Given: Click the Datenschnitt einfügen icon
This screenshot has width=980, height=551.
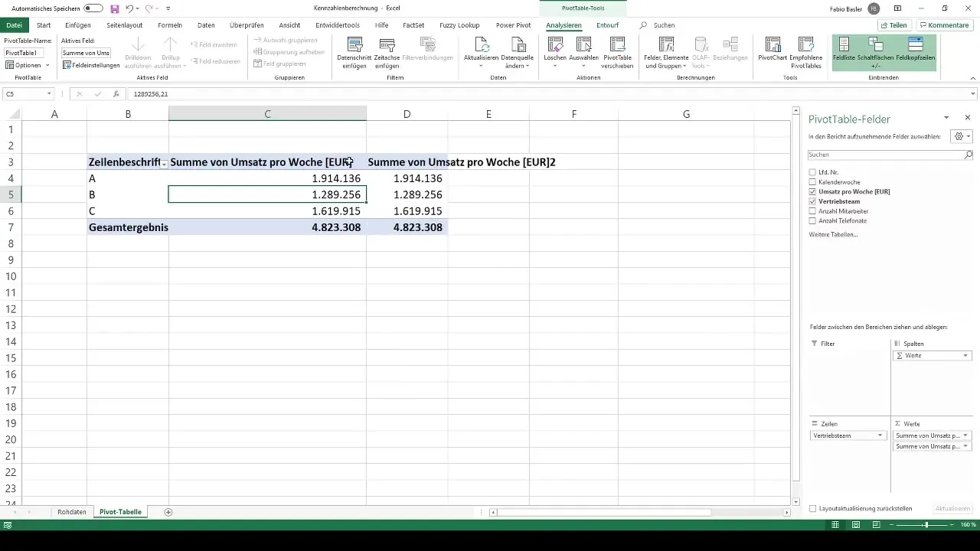Looking at the screenshot, I should point(354,44).
